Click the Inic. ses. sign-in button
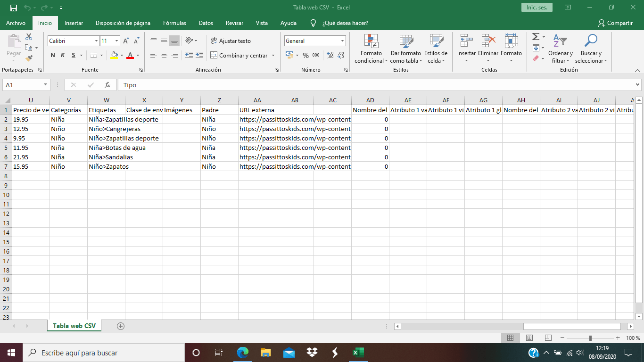Viewport: 644px width, 362px height. [537, 8]
